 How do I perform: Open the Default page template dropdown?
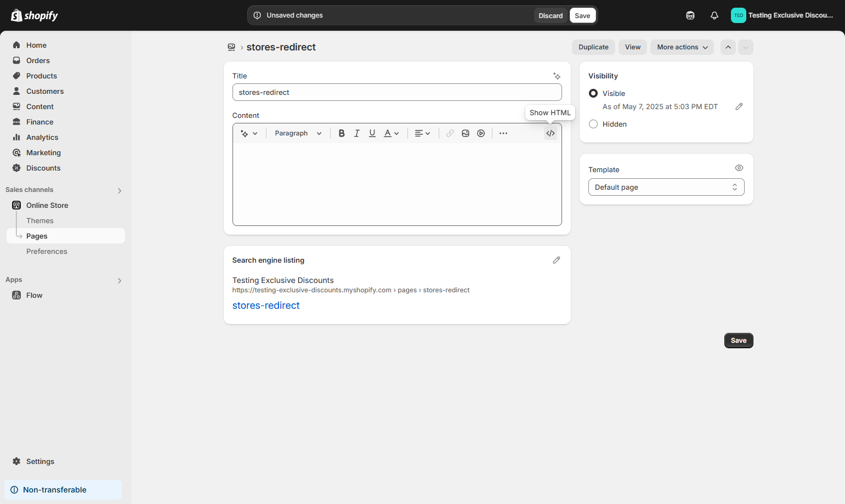point(666,187)
